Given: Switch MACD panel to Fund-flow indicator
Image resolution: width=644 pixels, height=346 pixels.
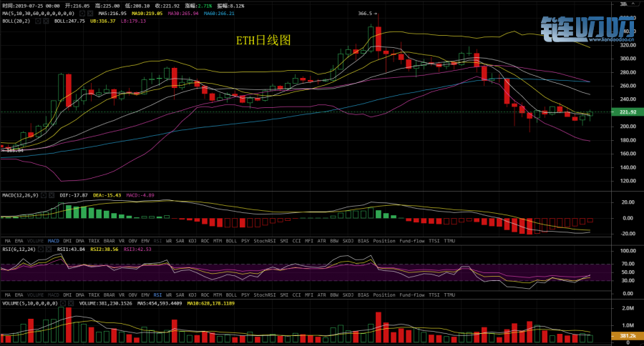Looking at the screenshot, I should pyautogui.click(x=412, y=241).
